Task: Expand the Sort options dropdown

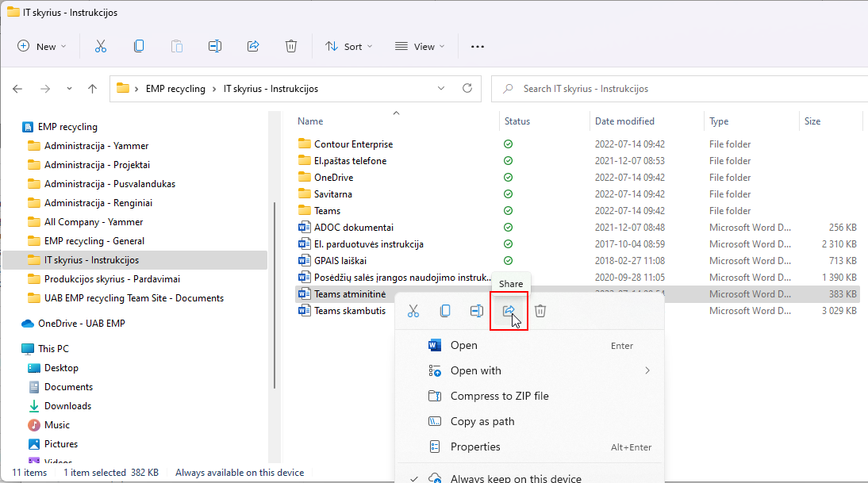Action: 348,47
